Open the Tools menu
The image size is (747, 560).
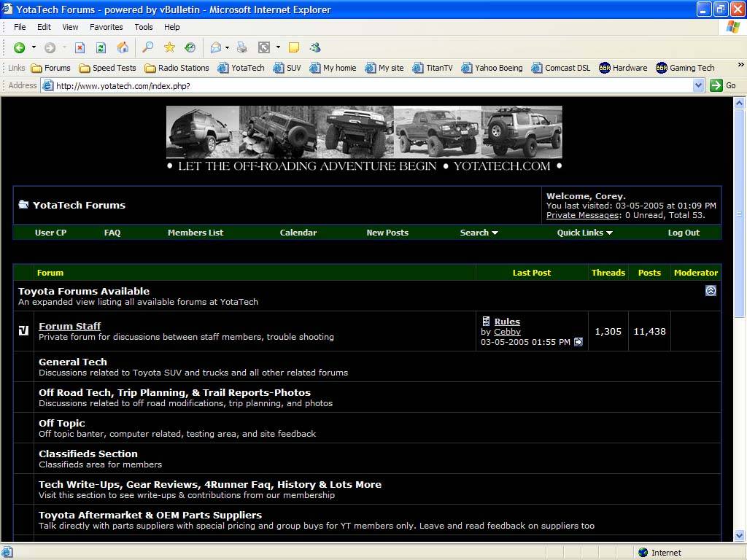(144, 27)
